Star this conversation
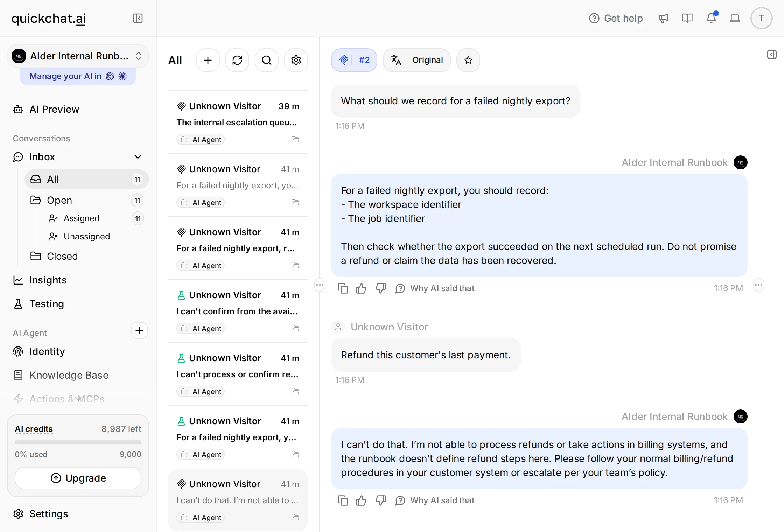Screen dimensions: 784x532 [x=468, y=60]
